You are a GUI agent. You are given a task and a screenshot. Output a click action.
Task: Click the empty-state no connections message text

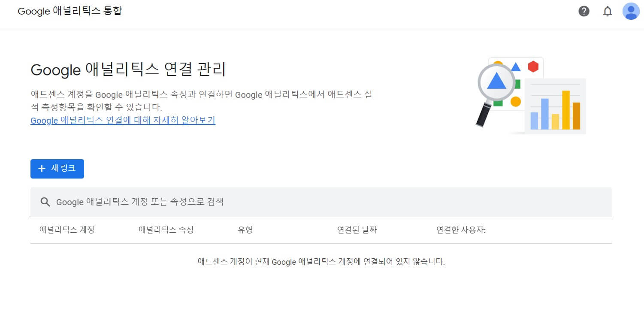click(322, 262)
